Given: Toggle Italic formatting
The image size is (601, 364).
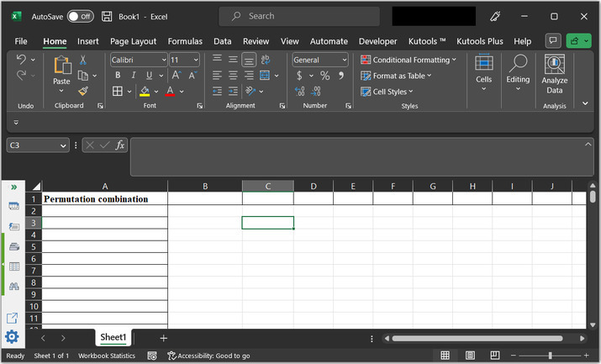Looking at the screenshot, I should pyautogui.click(x=133, y=76).
